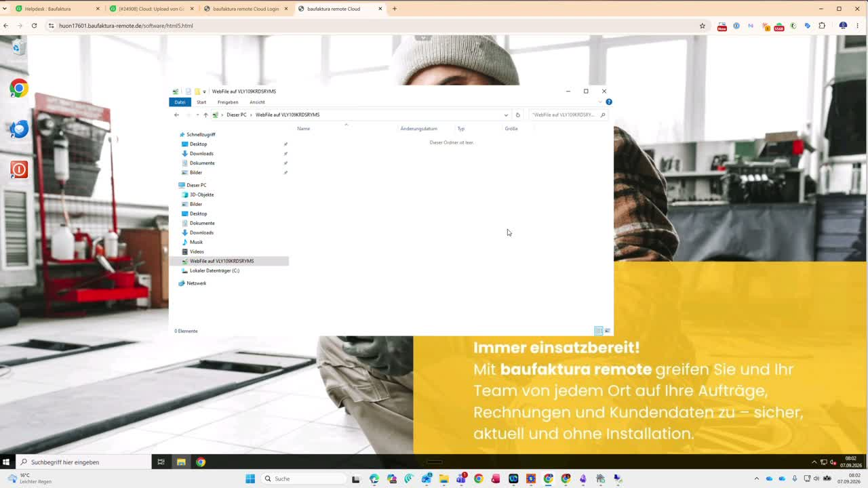Open the quick access toolbar customization dropdown

[204, 91]
